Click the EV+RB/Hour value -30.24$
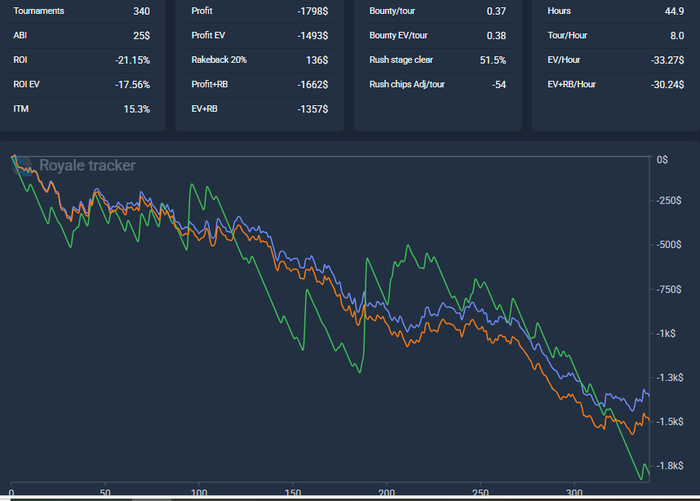 coord(667,85)
